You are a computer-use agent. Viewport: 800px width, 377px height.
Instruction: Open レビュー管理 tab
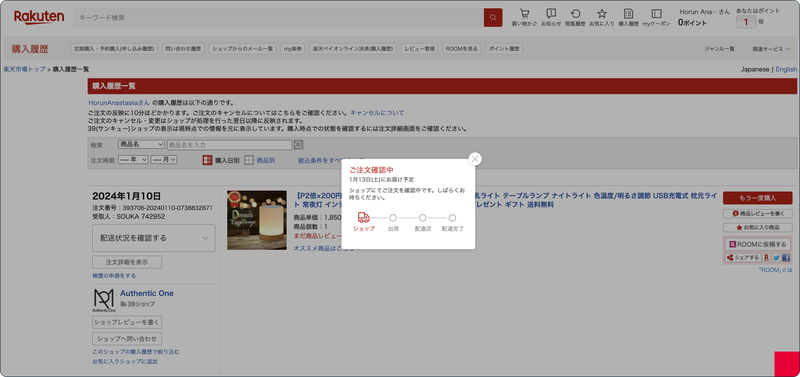(419, 49)
